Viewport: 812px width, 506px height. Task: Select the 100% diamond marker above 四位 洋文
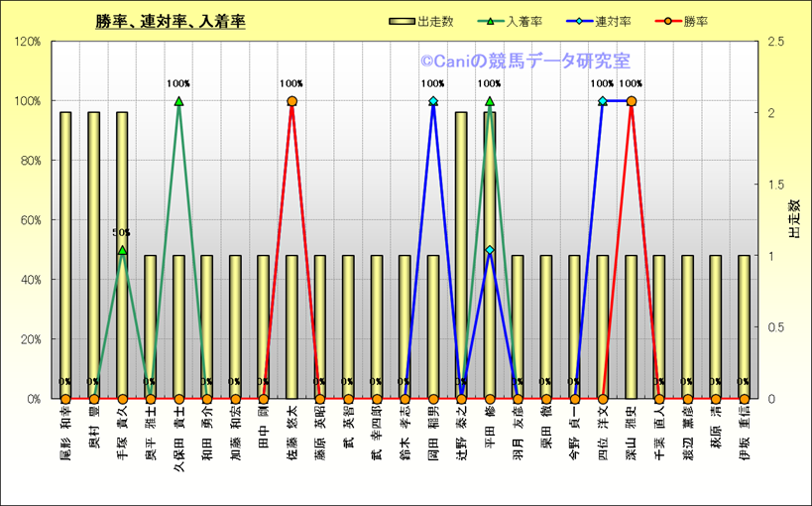coord(603,101)
